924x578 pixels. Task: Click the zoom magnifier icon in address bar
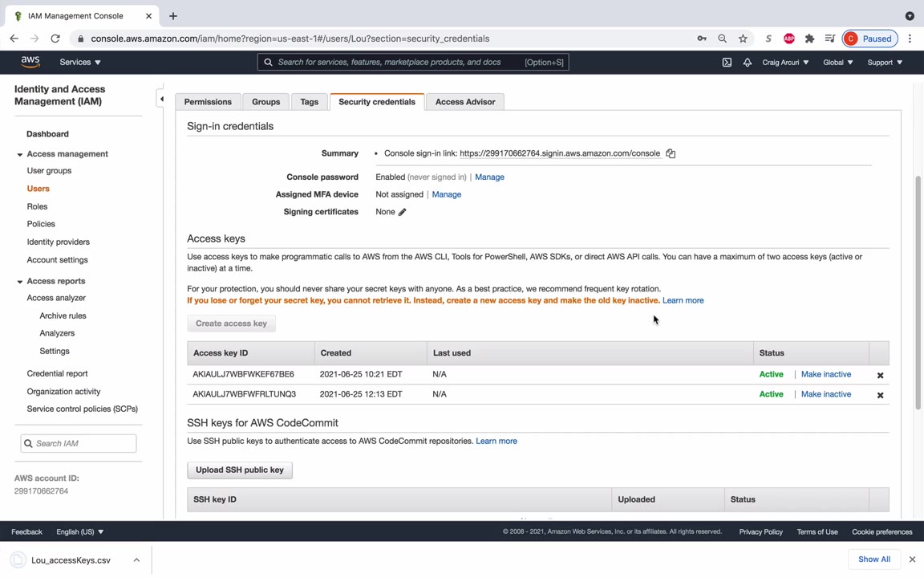coord(722,39)
